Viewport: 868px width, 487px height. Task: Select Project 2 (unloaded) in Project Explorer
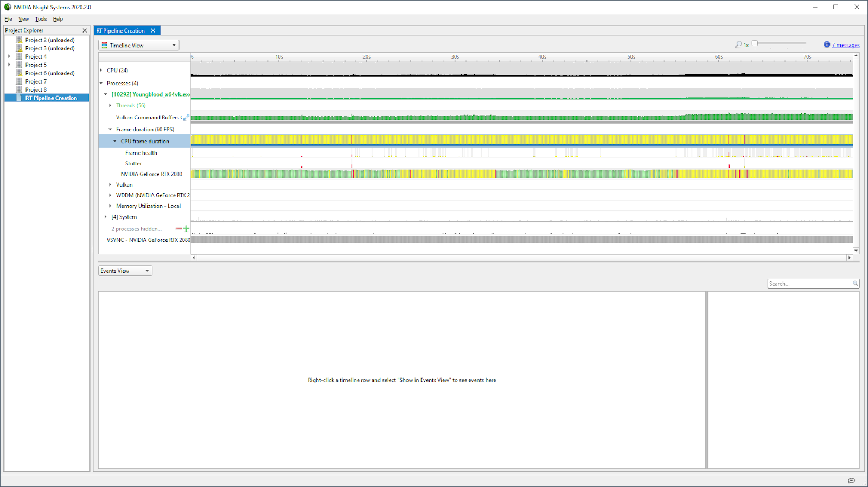click(x=50, y=40)
